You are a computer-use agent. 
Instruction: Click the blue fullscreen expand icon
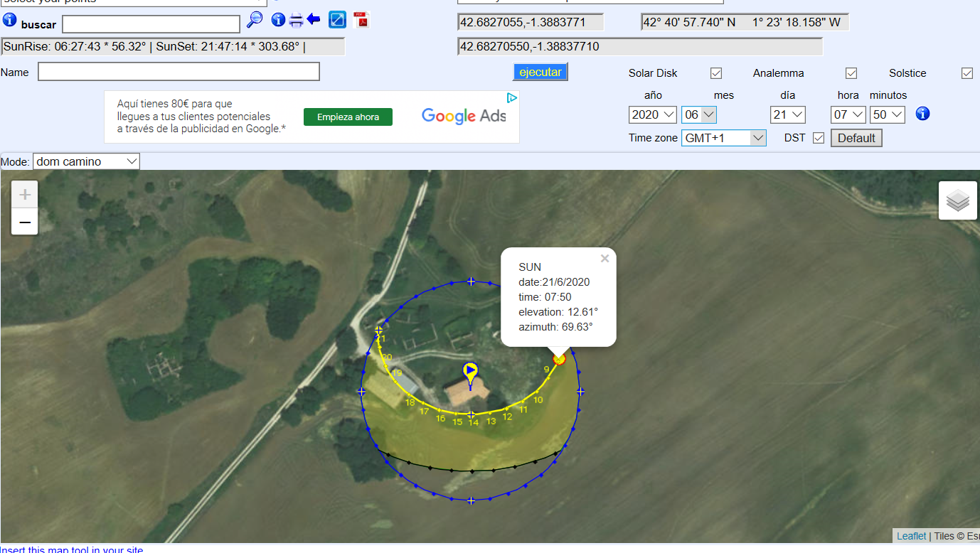pos(338,20)
